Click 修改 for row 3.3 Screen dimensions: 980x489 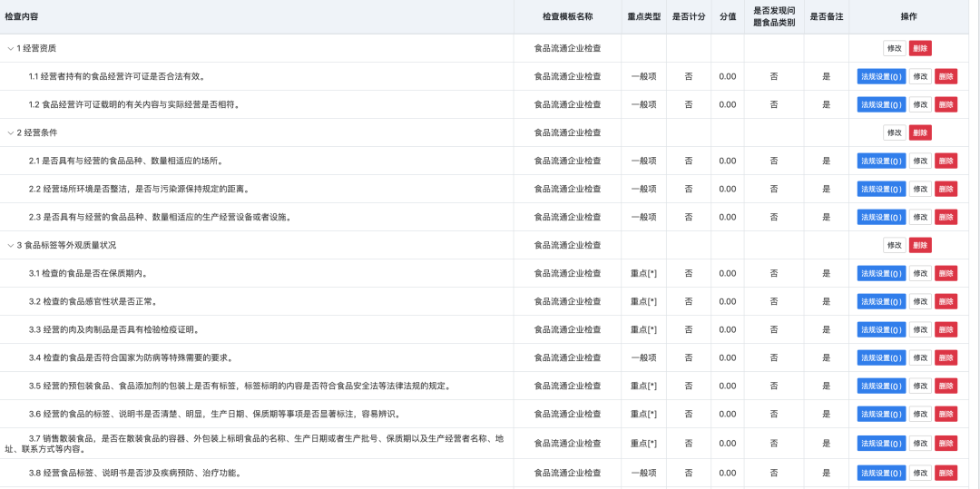(x=920, y=329)
